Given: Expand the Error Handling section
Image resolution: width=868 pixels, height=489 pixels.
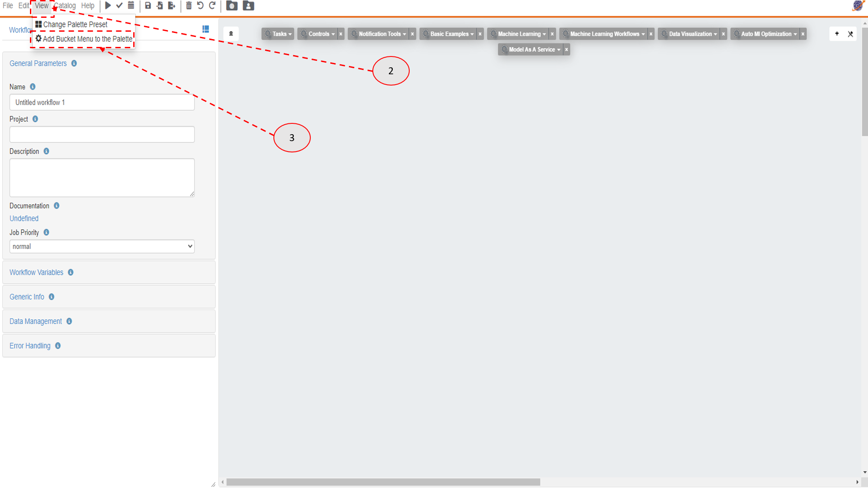Looking at the screenshot, I should (x=30, y=346).
